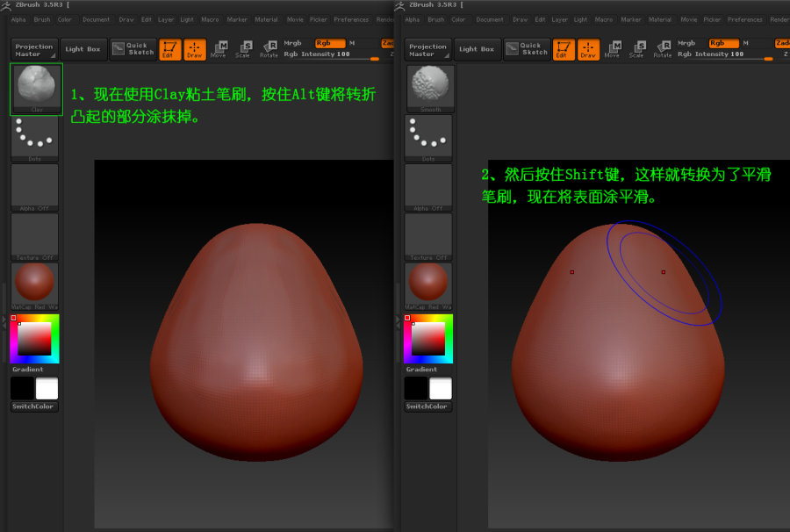The image size is (790, 532).
Task: Open MatCap Red Wax material in right window
Action: (428, 286)
